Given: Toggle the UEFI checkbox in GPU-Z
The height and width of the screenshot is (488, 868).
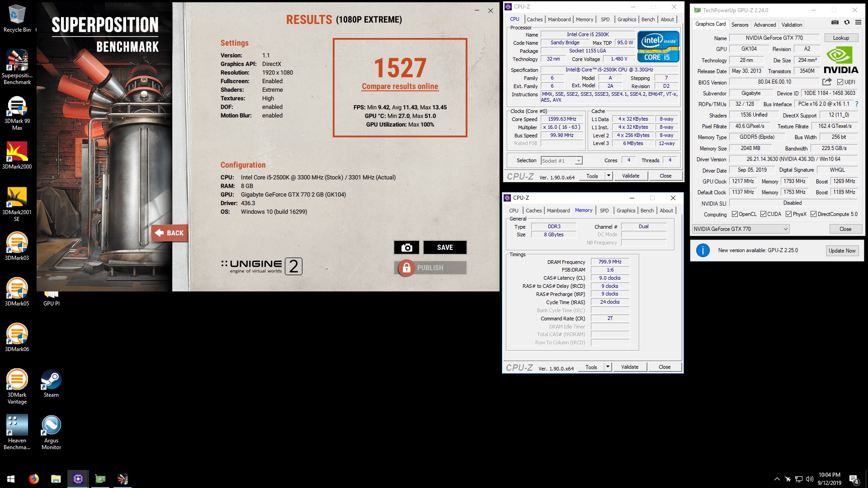Looking at the screenshot, I should [840, 82].
